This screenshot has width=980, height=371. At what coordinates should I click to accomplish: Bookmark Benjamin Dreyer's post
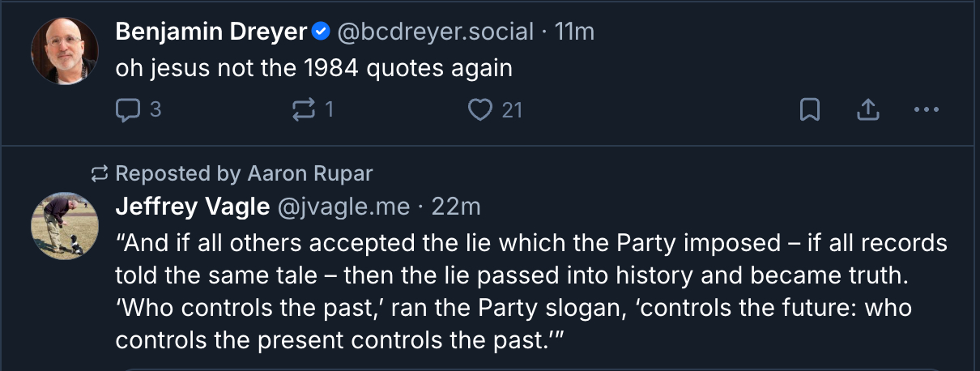pyautogui.click(x=809, y=109)
